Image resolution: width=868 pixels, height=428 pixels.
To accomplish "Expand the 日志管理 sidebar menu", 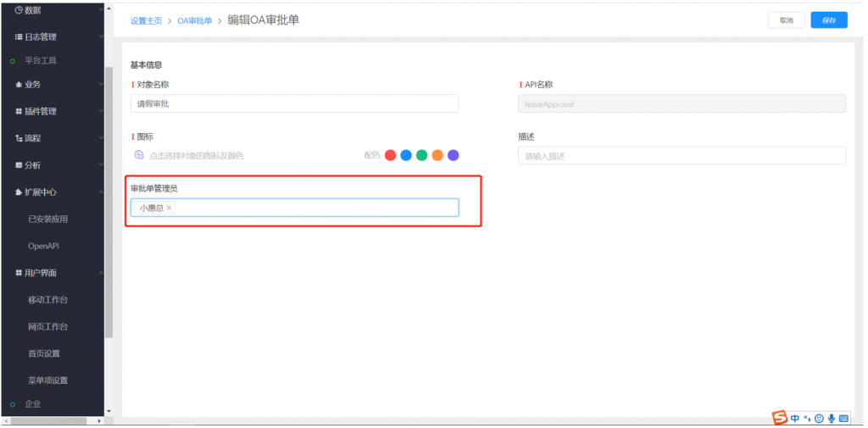I will tap(51, 37).
